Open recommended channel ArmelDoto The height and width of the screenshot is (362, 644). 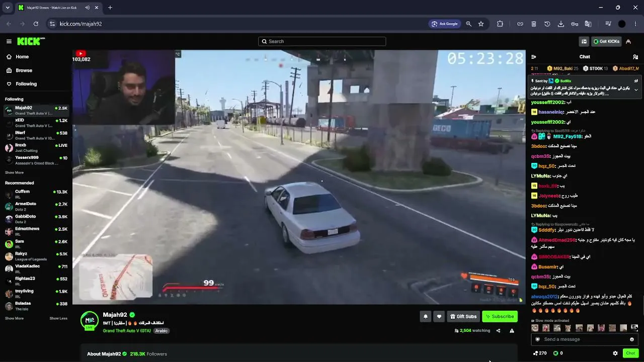tap(35, 207)
